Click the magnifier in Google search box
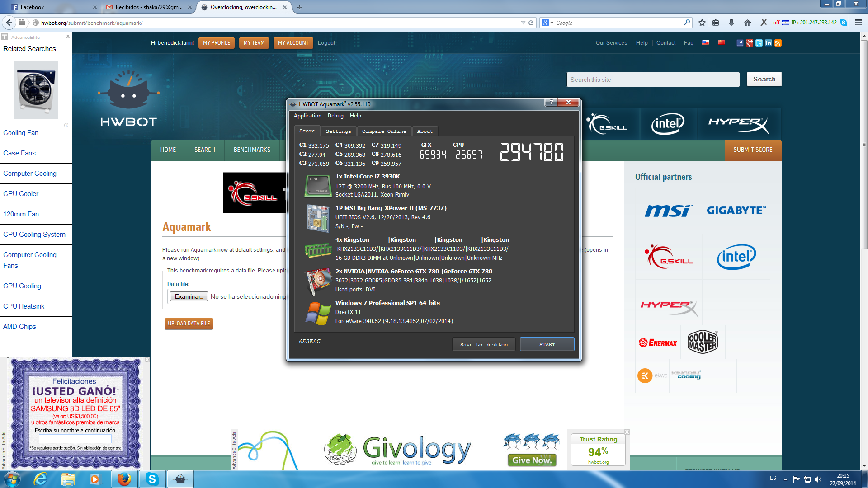 click(687, 23)
